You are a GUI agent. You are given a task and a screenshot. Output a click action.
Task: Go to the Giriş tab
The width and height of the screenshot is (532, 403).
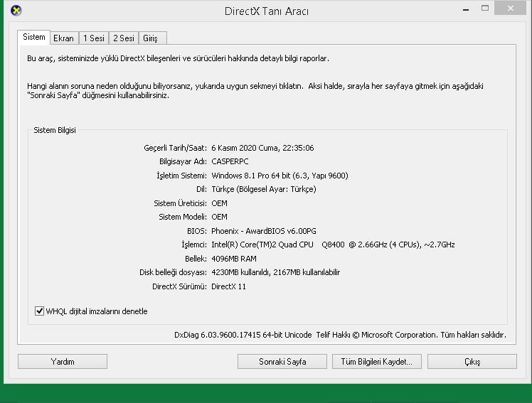(152, 38)
